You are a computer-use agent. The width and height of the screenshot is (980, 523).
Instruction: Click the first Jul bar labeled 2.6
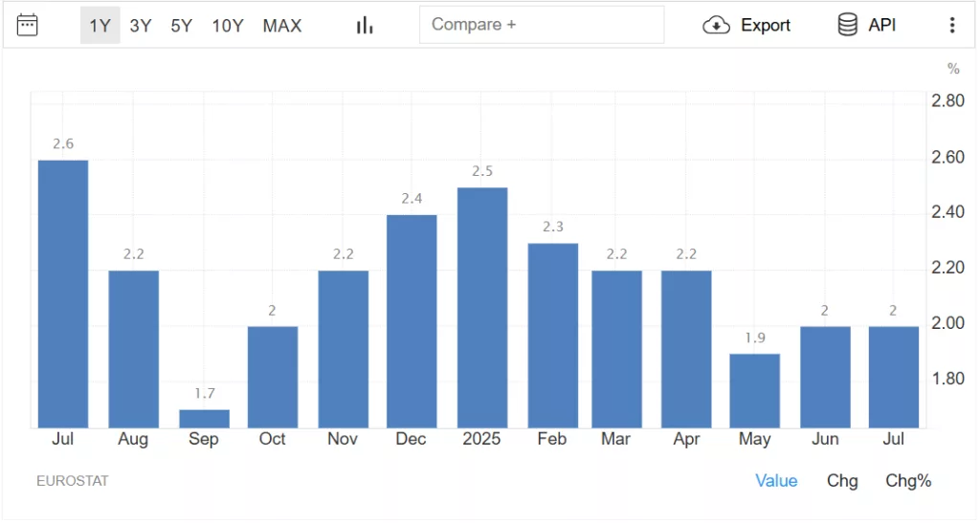coord(63,294)
